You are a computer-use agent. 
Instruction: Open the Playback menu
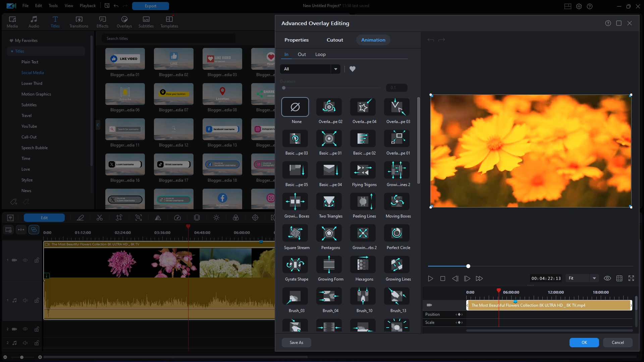click(x=88, y=6)
